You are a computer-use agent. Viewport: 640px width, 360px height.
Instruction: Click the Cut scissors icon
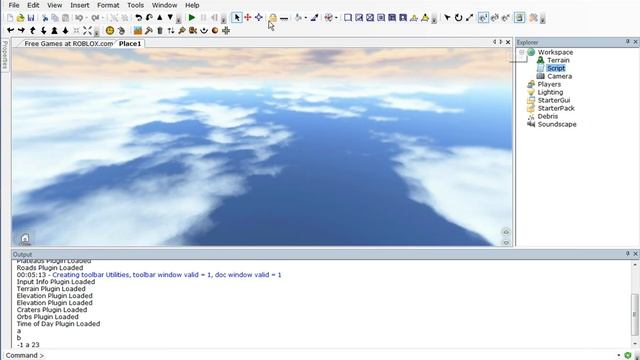45,18
